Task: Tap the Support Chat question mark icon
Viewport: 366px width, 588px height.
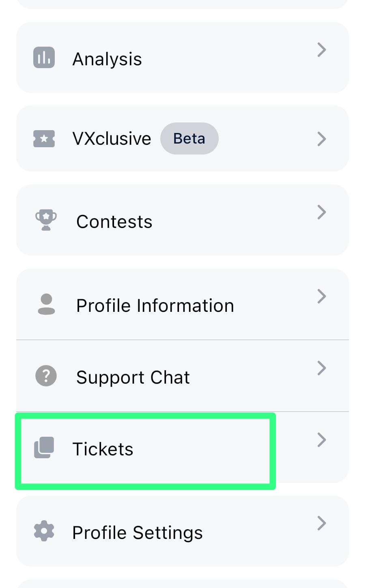Action: (x=46, y=376)
